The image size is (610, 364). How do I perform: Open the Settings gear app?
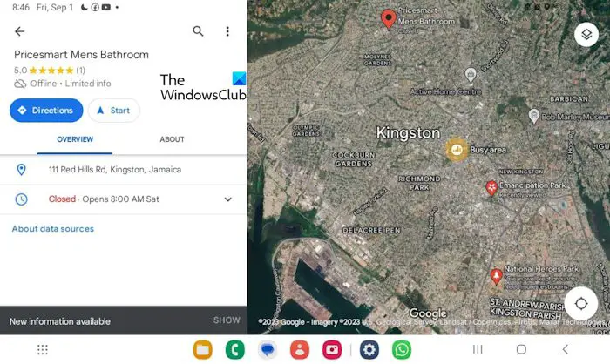click(x=369, y=349)
